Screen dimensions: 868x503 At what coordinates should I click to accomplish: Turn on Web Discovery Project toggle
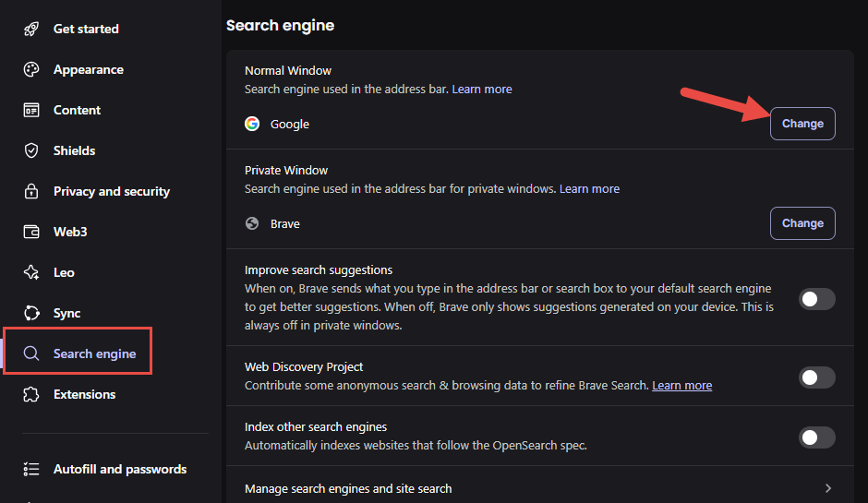[817, 377]
